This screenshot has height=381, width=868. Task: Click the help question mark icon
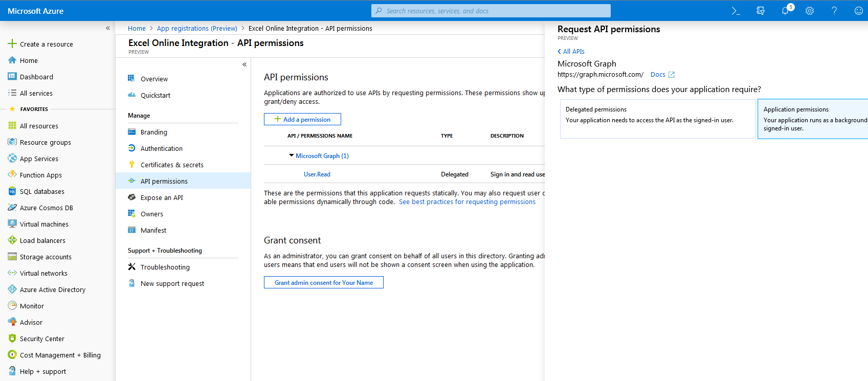[x=834, y=11]
